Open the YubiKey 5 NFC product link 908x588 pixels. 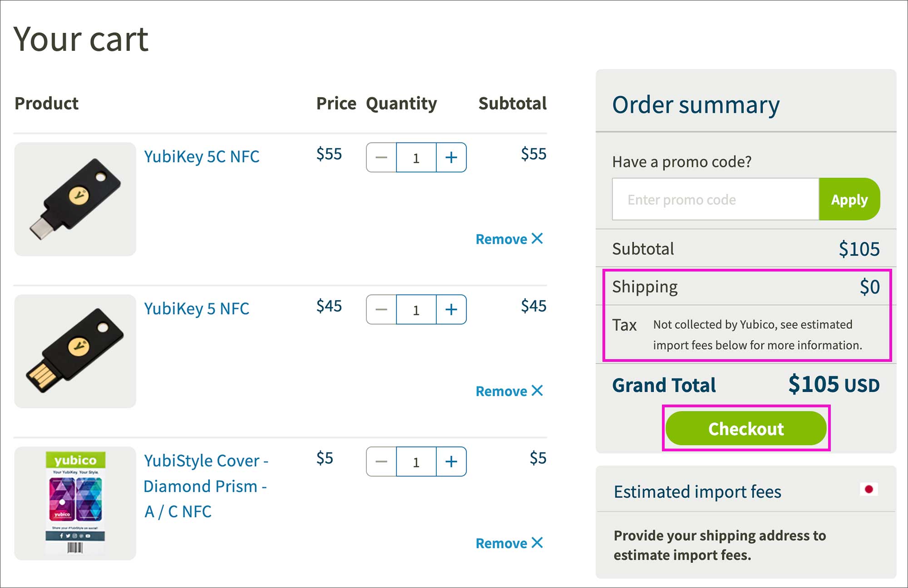[197, 309]
